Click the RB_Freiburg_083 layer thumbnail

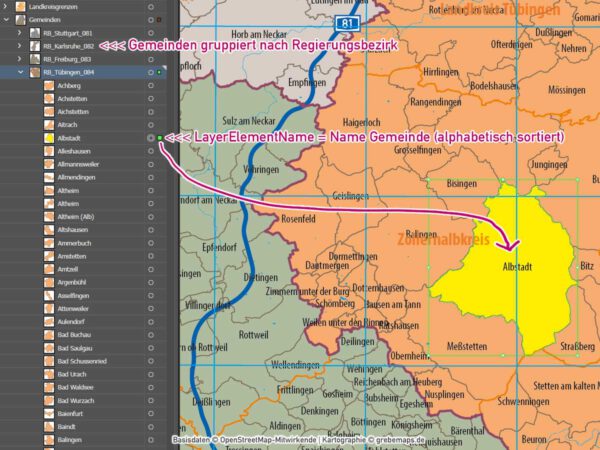35,59
